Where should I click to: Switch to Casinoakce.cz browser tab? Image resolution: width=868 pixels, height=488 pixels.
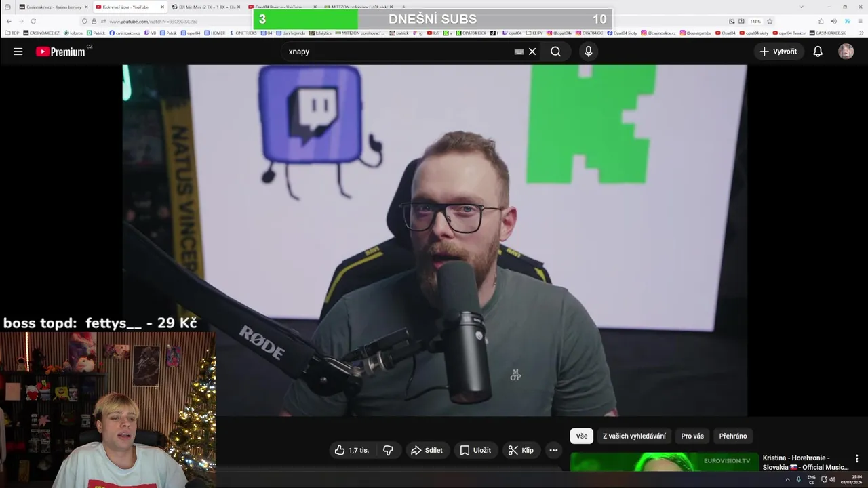pos(52,7)
